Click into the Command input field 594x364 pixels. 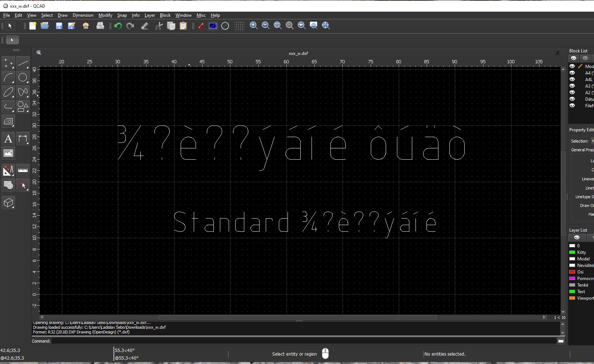304,341
